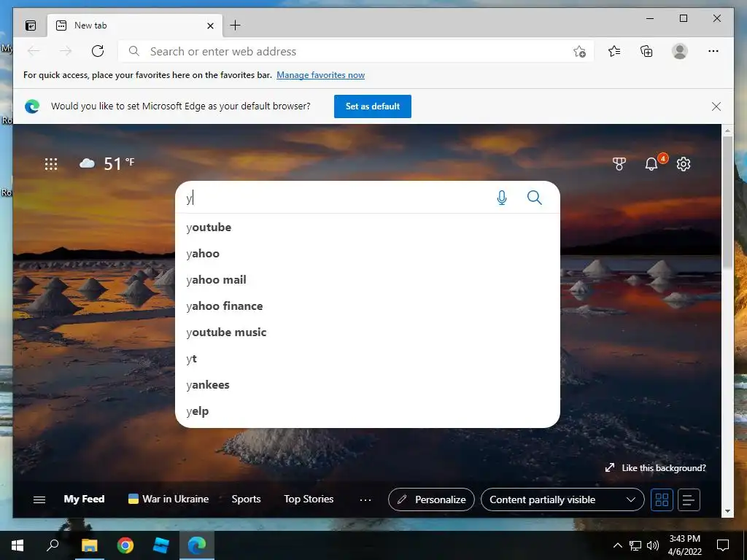Open the tab actions menu icon
747x560 pixels.
point(31,26)
